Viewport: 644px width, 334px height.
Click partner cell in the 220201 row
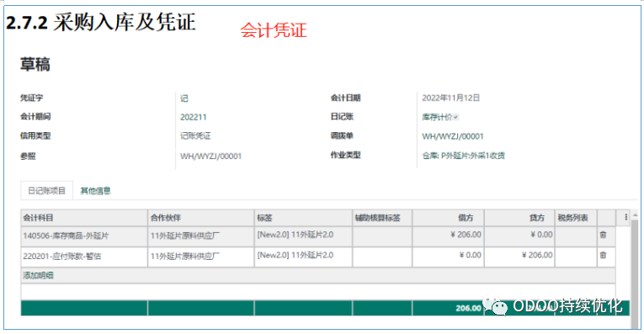pos(201,257)
